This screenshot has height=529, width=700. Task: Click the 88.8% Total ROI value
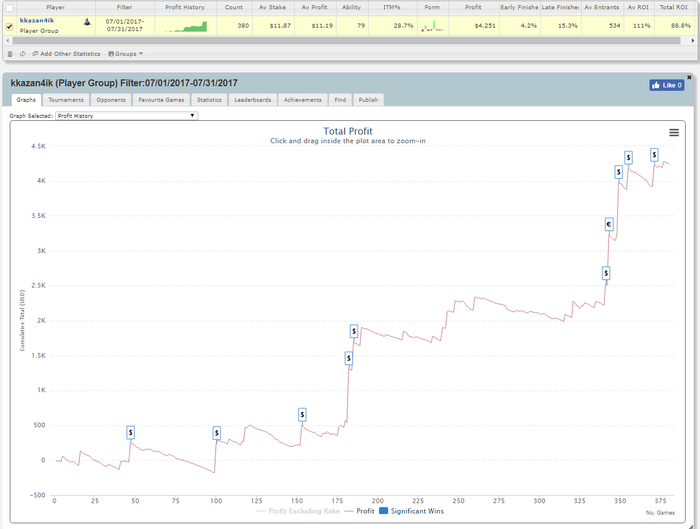[x=680, y=26]
